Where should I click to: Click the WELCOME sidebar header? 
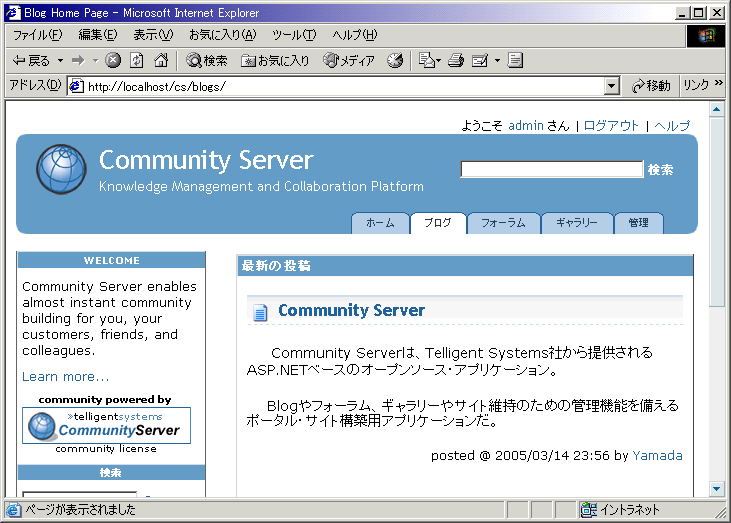tap(111, 260)
